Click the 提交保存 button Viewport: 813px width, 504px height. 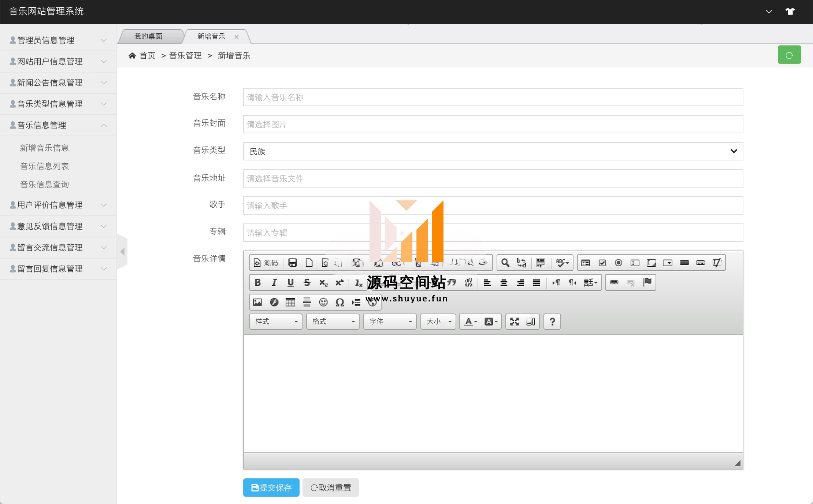[x=271, y=488]
